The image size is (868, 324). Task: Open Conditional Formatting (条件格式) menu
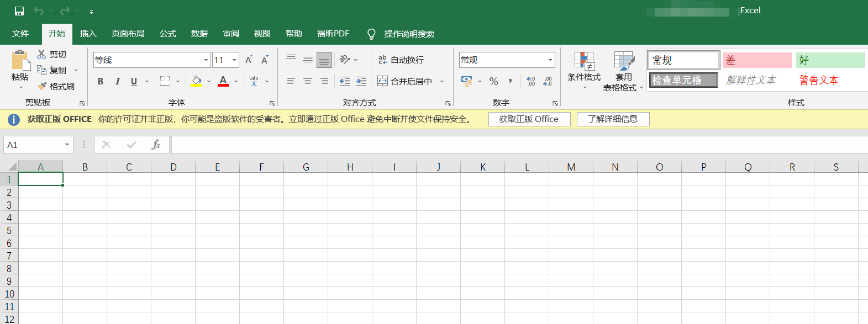tap(584, 71)
